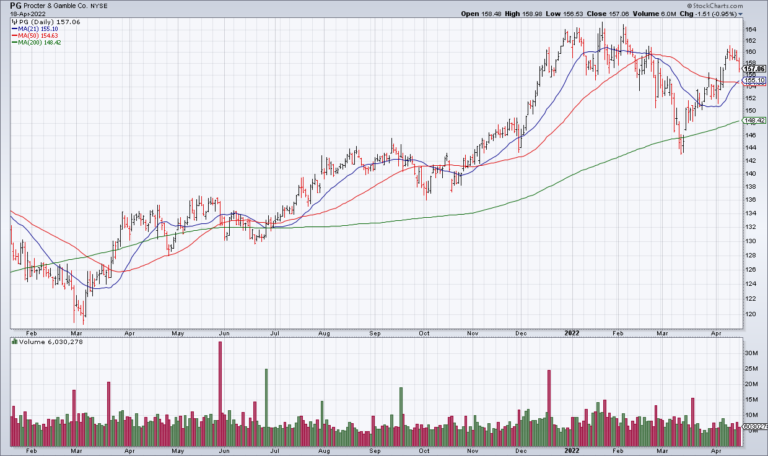Click the 20M volume axis label
Viewport: 768px width, 456px height.
point(751,384)
